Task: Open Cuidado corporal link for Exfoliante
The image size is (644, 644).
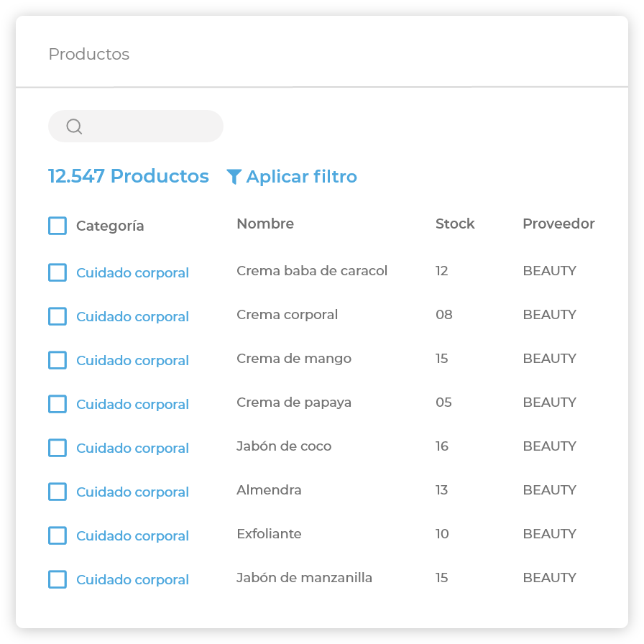Action: [x=132, y=536]
